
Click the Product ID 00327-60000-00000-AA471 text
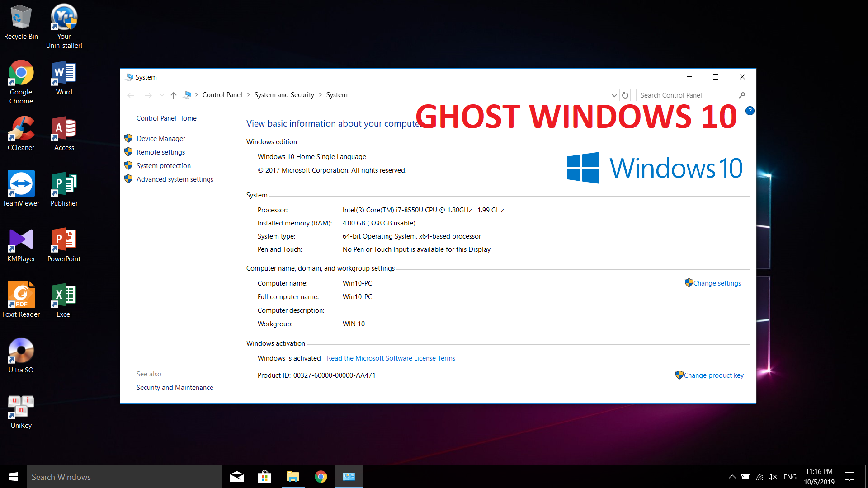tap(316, 375)
